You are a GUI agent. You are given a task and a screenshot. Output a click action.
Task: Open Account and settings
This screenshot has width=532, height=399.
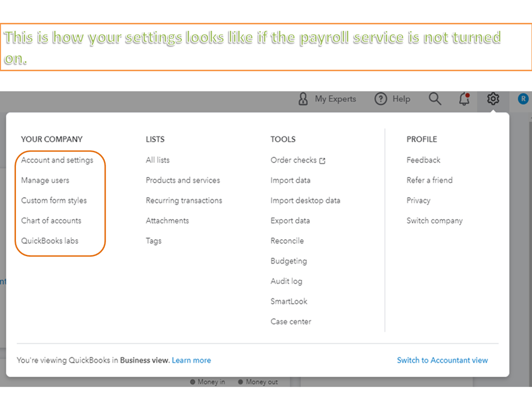[57, 160]
